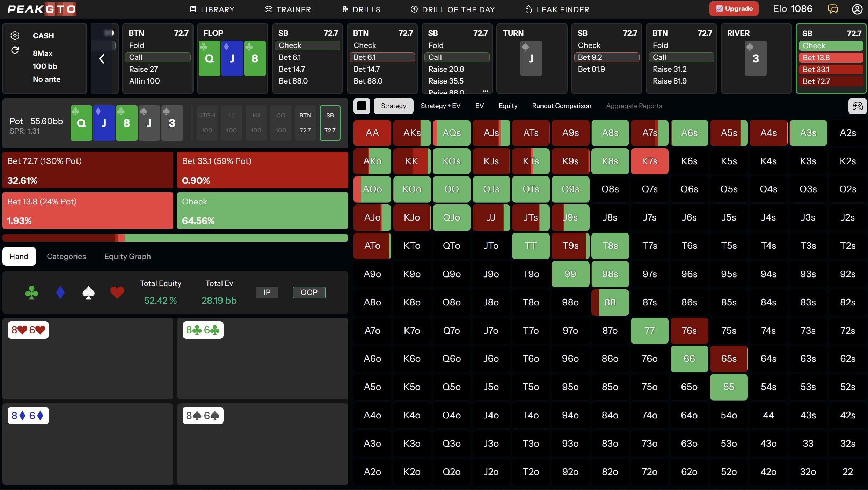Click the red Upgrade button
This screenshot has height=490, width=868.
734,9
